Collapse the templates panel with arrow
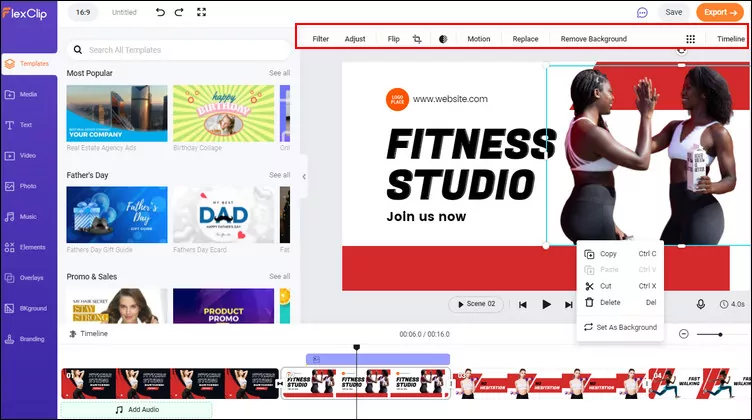Viewport: 752px width, 420px height. click(304, 177)
